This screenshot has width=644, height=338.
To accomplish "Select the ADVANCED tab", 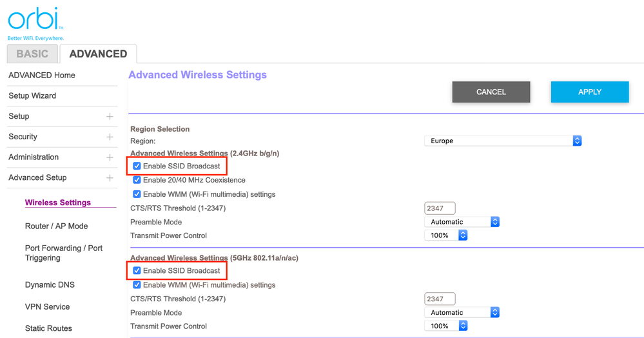I will (98, 54).
